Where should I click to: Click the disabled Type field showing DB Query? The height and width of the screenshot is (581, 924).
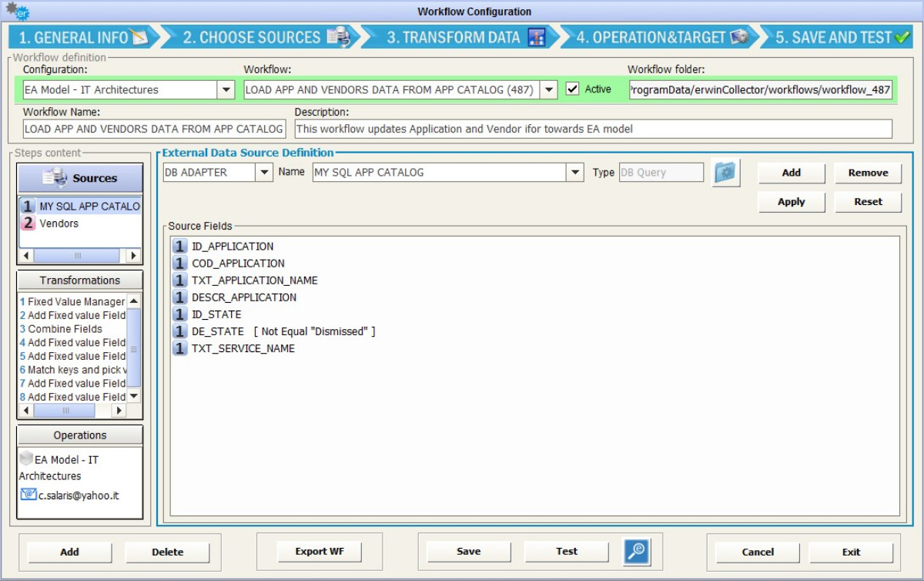(661, 173)
